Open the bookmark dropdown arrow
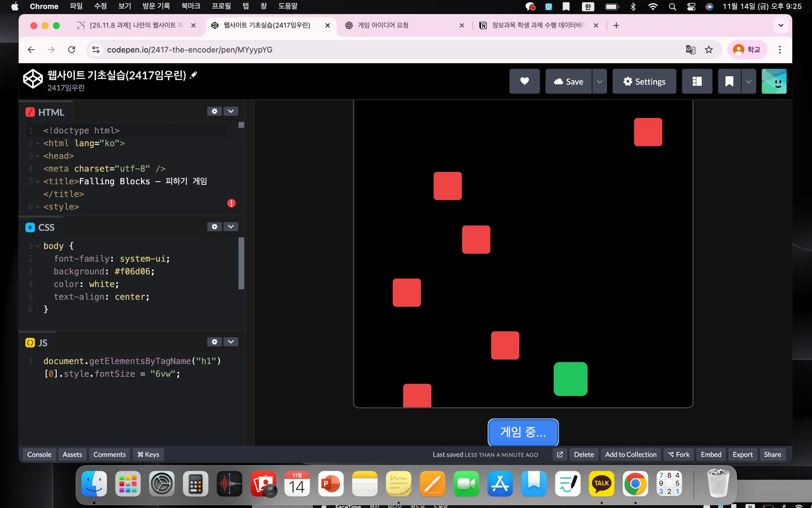Image resolution: width=812 pixels, height=508 pixels. 749,81
